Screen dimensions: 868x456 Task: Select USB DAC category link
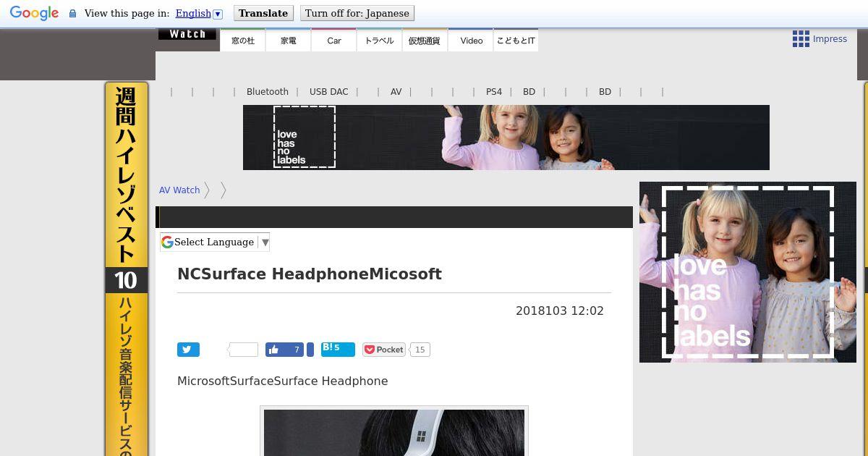pyautogui.click(x=328, y=92)
